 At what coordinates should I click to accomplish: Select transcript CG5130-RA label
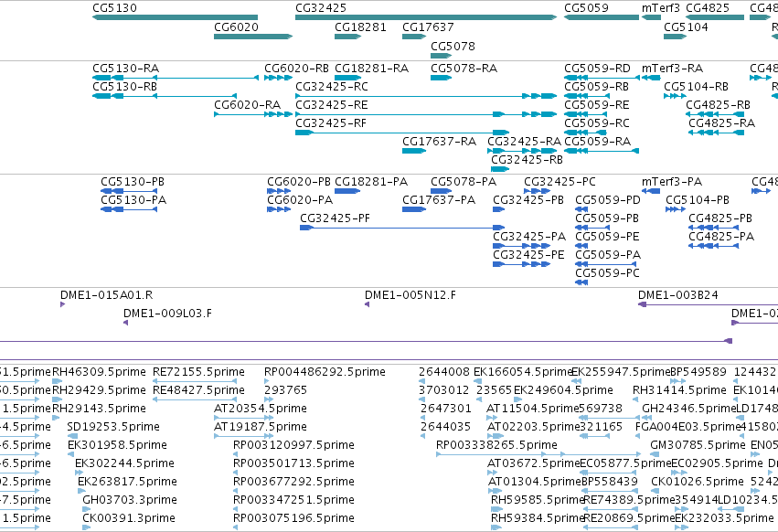click(x=126, y=69)
